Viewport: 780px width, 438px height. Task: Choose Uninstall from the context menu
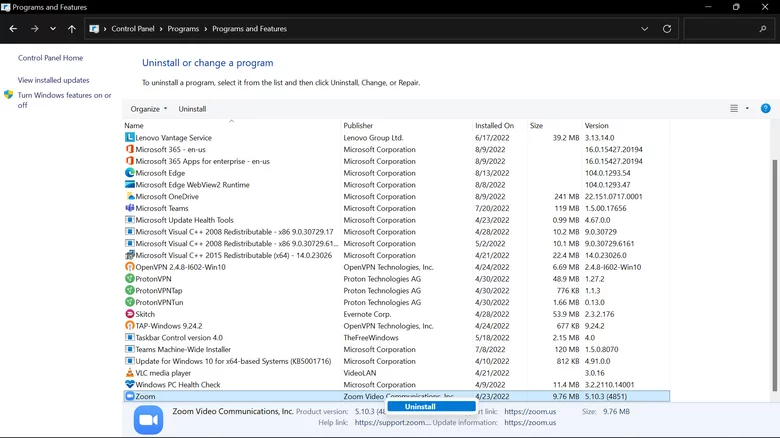(431, 407)
